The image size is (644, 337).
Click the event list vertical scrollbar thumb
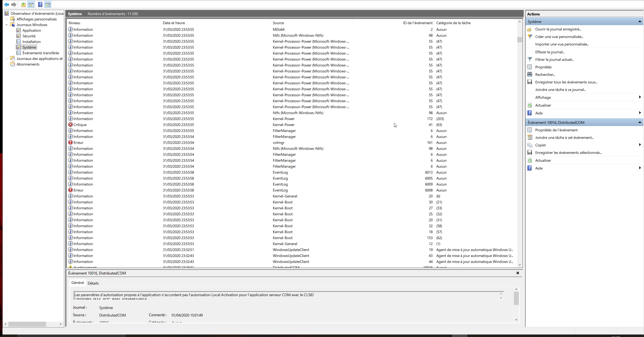pyautogui.click(x=519, y=40)
